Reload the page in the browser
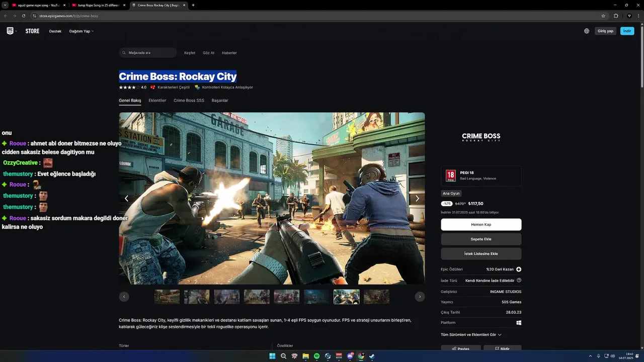644x362 pixels. click(x=23, y=16)
